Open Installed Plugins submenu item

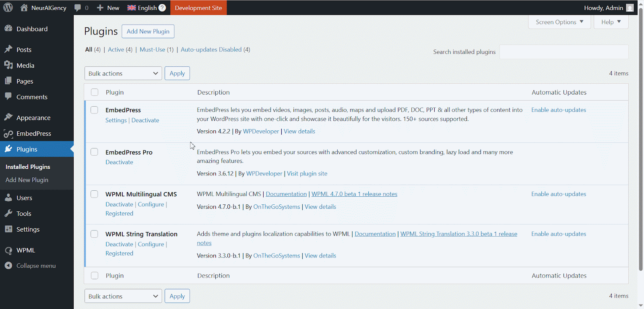tap(28, 167)
